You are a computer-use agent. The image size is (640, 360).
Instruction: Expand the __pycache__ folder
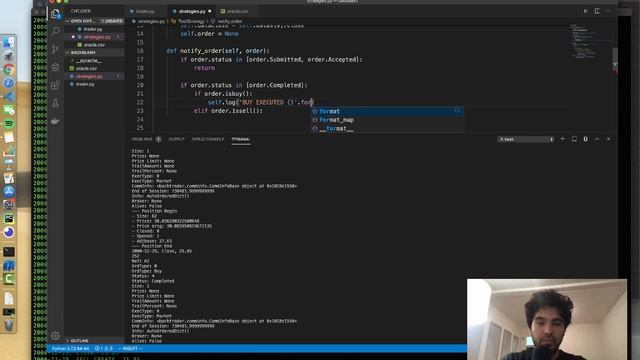(88, 60)
